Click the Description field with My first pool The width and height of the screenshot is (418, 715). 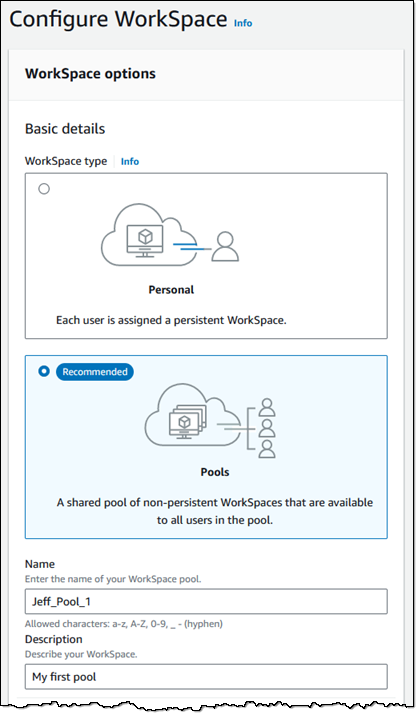[206, 677]
